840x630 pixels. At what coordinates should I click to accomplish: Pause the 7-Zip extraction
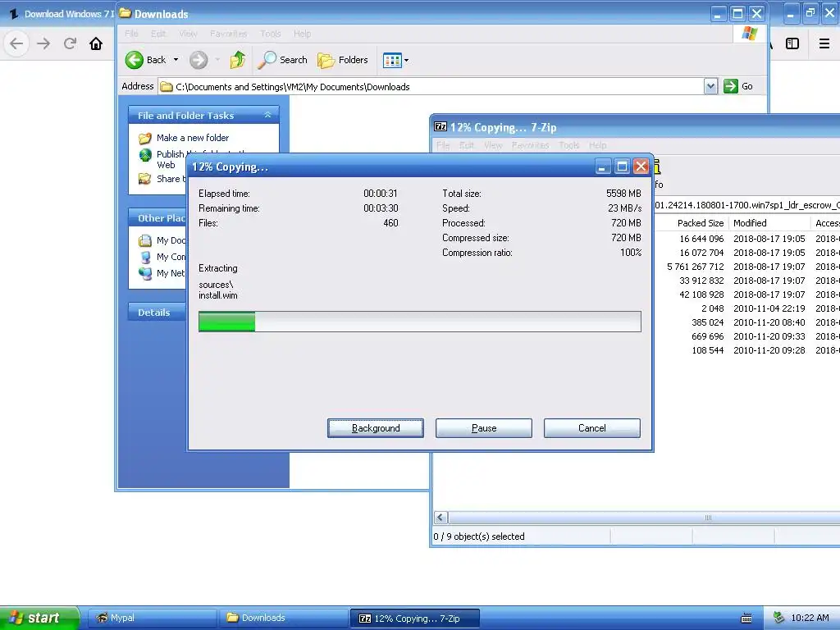click(484, 428)
